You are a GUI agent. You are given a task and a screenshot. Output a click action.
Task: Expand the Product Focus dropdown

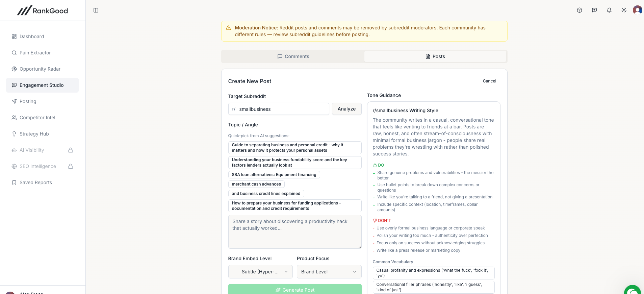329,272
